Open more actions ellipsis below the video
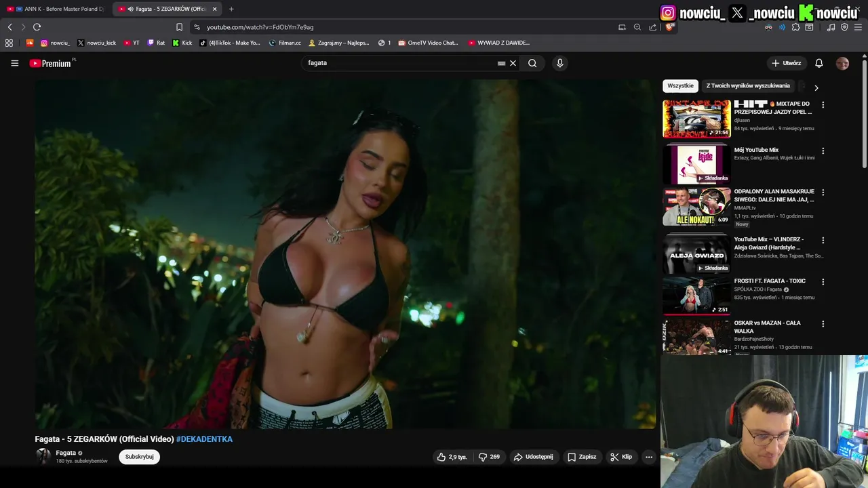This screenshot has width=868, height=488. point(648,457)
